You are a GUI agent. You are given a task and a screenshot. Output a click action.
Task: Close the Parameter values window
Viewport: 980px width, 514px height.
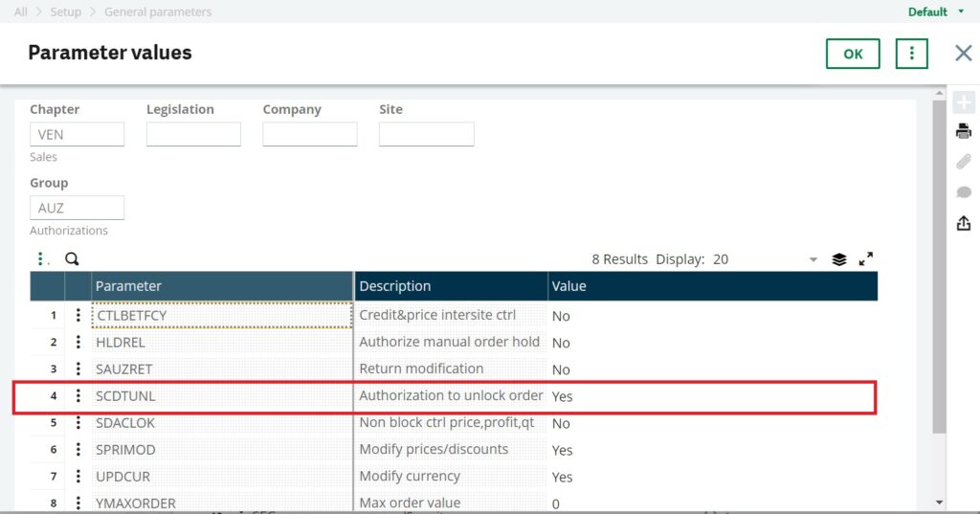963,54
